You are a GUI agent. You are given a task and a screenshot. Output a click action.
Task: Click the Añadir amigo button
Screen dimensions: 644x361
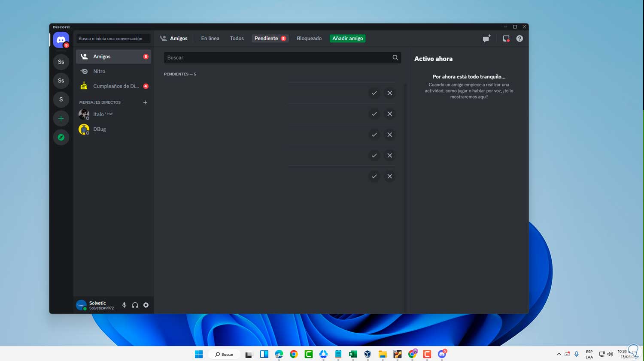click(x=348, y=39)
